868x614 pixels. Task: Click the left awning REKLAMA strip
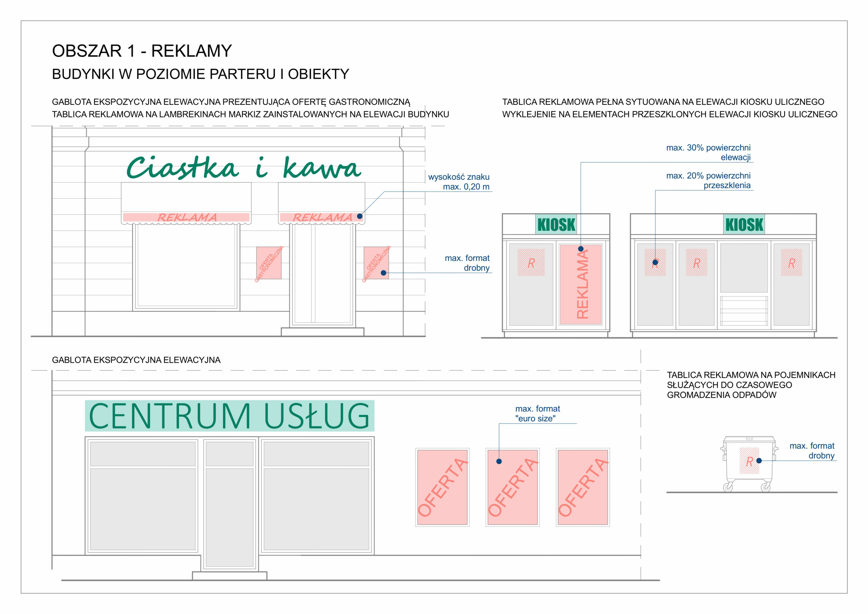pyautogui.click(x=186, y=217)
